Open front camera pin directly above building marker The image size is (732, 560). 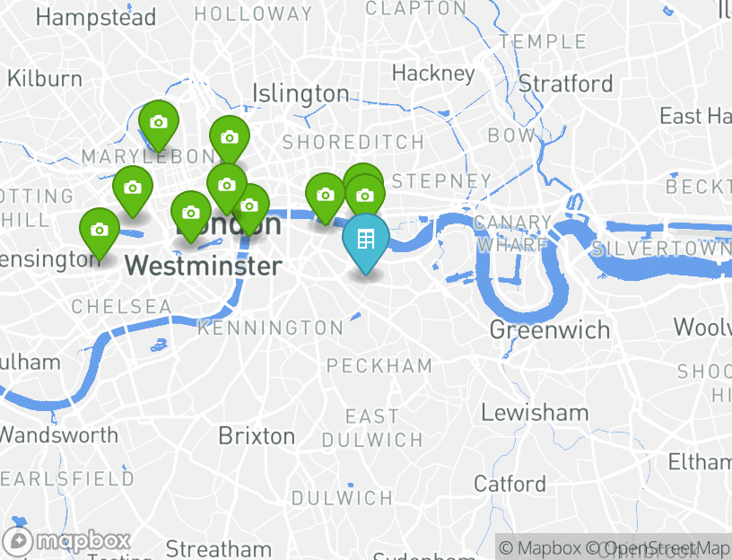tap(365, 197)
